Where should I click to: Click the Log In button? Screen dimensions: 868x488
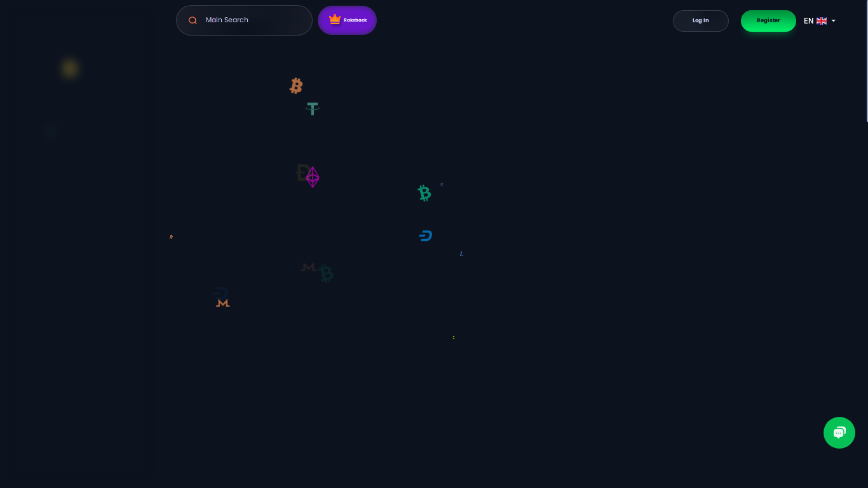(701, 21)
